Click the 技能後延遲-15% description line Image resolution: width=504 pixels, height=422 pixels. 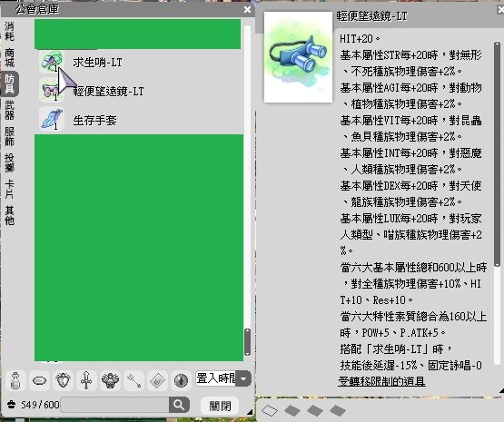410,366
